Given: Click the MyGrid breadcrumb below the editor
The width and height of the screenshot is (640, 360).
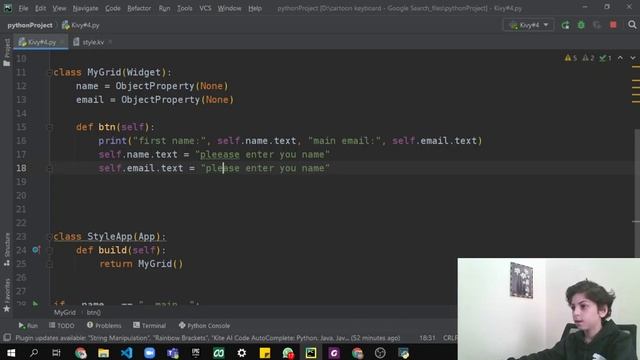Looking at the screenshot, I should [x=65, y=313].
